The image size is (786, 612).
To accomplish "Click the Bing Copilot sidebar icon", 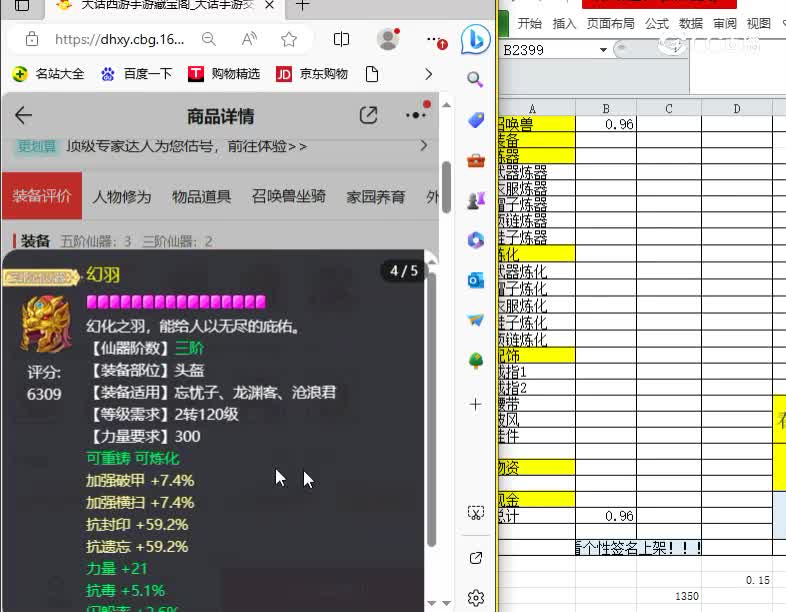I will 475,39.
